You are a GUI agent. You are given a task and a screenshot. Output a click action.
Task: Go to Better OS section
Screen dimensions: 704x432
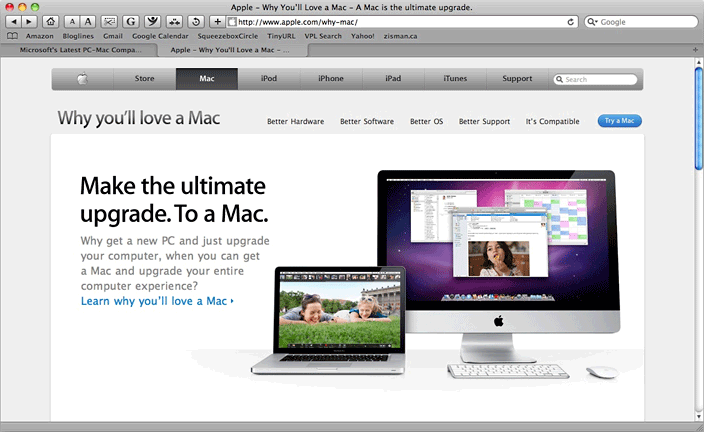[427, 121]
